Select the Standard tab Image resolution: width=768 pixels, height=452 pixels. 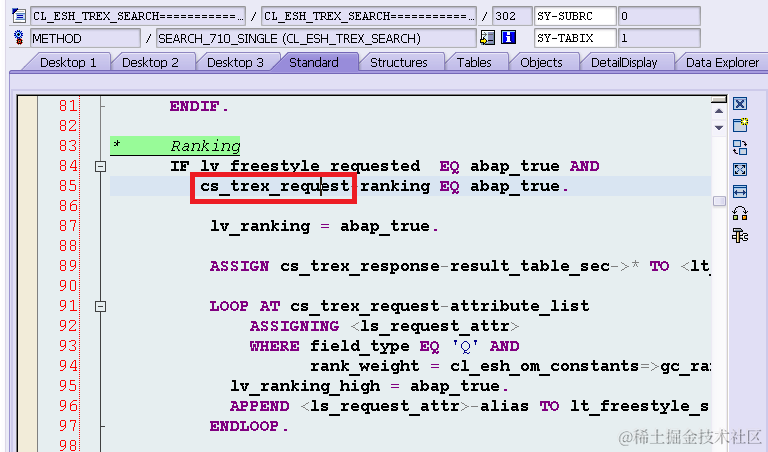point(314,63)
